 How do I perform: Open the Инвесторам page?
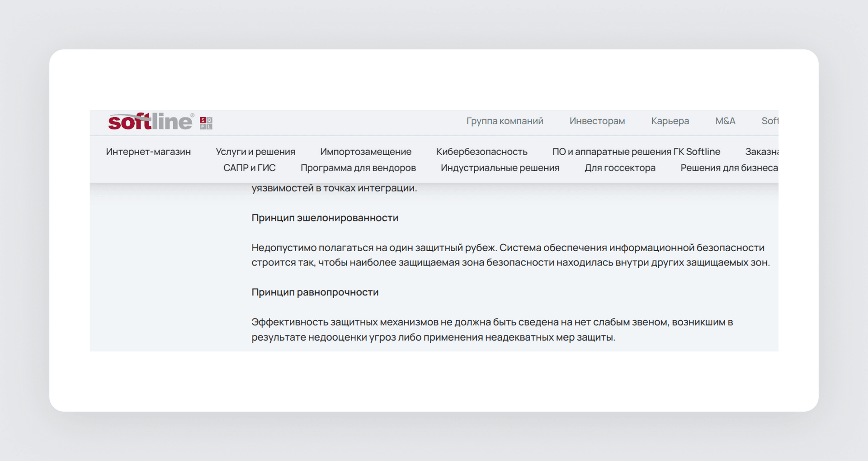(x=597, y=121)
